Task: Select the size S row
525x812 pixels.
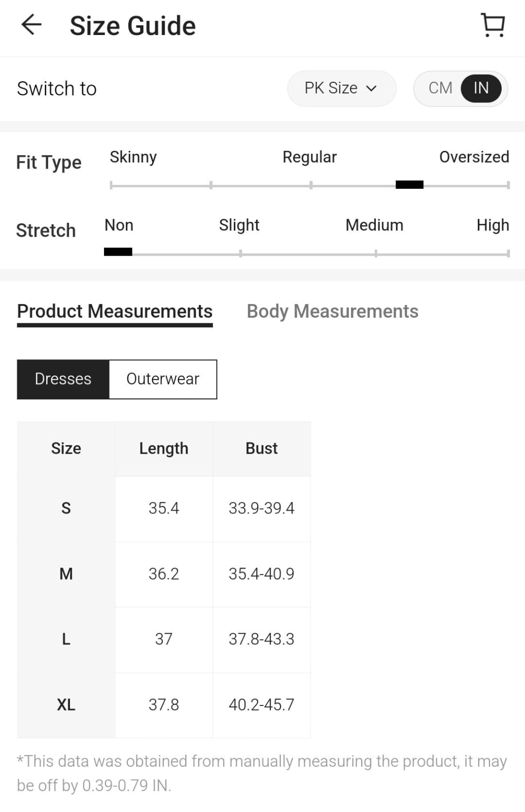Action: pos(66,508)
